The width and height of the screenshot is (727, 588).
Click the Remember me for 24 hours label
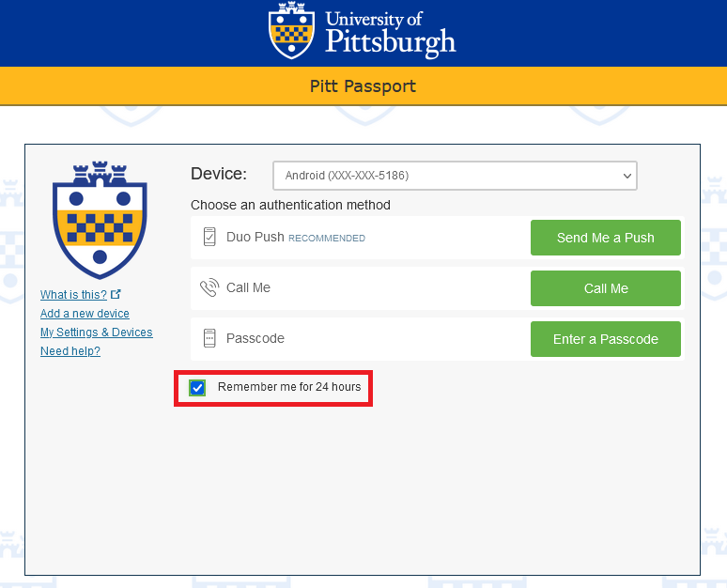point(289,387)
